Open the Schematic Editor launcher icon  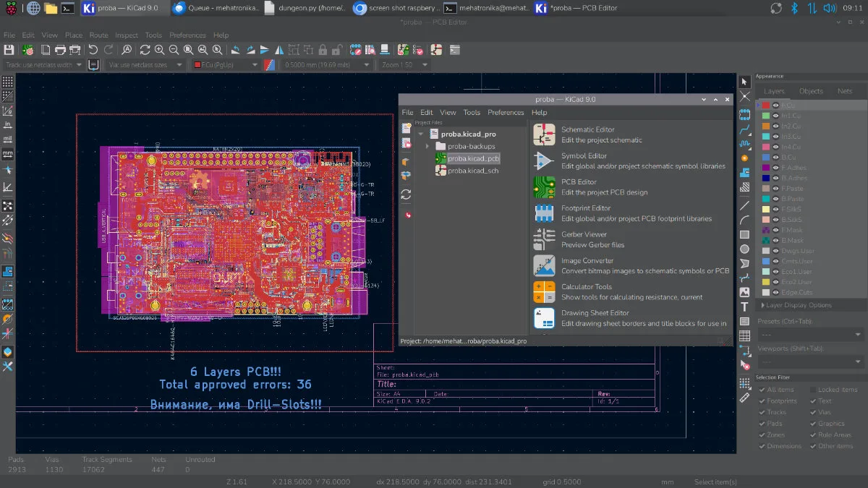tap(544, 134)
